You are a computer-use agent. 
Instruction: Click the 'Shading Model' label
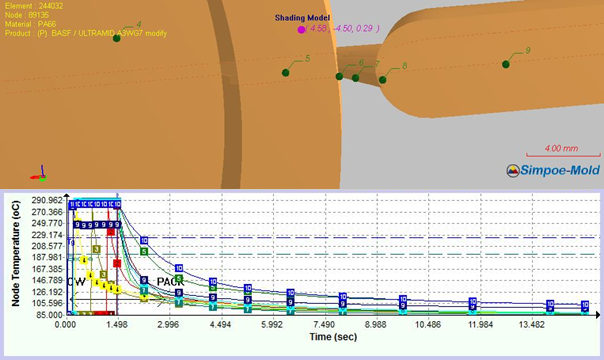pyautogui.click(x=302, y=18)
